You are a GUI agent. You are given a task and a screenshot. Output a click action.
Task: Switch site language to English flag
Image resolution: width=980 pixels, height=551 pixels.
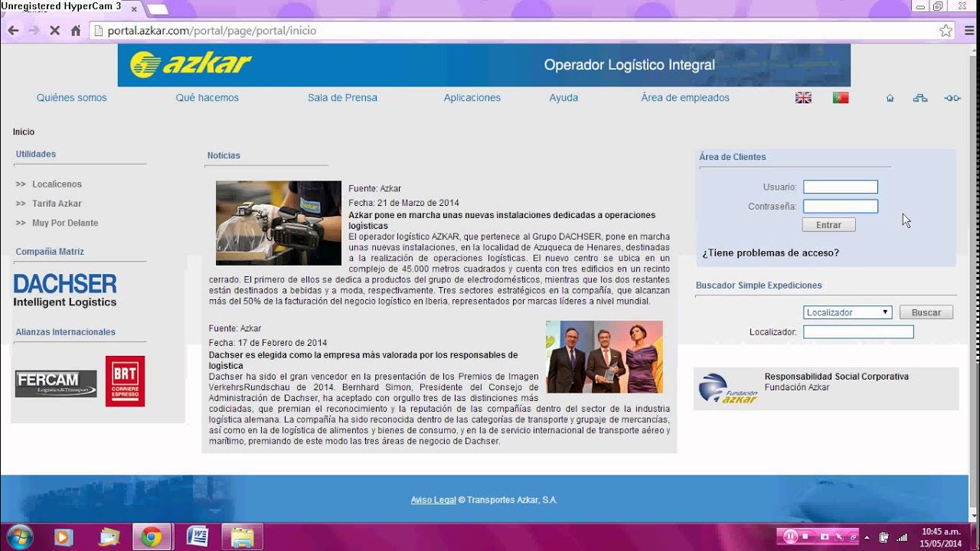[x=803, y=98]
